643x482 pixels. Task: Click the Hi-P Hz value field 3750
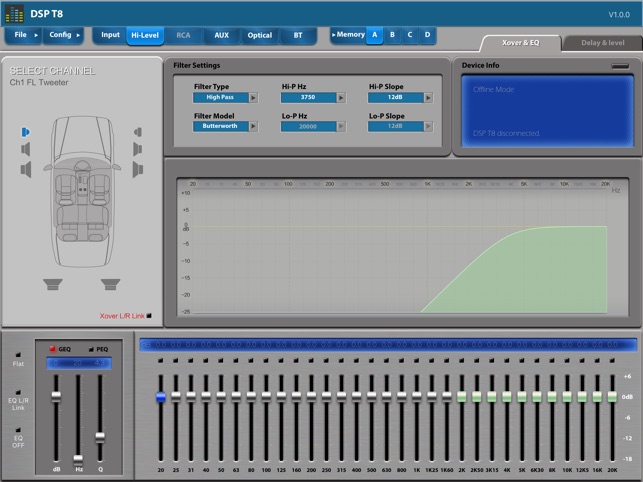pyautogui.click(x=308, y=98)
